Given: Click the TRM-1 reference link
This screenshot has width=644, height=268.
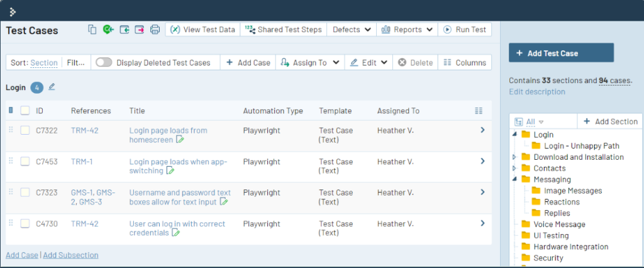Looking at the screenshot, I should (x=82, y=162).
